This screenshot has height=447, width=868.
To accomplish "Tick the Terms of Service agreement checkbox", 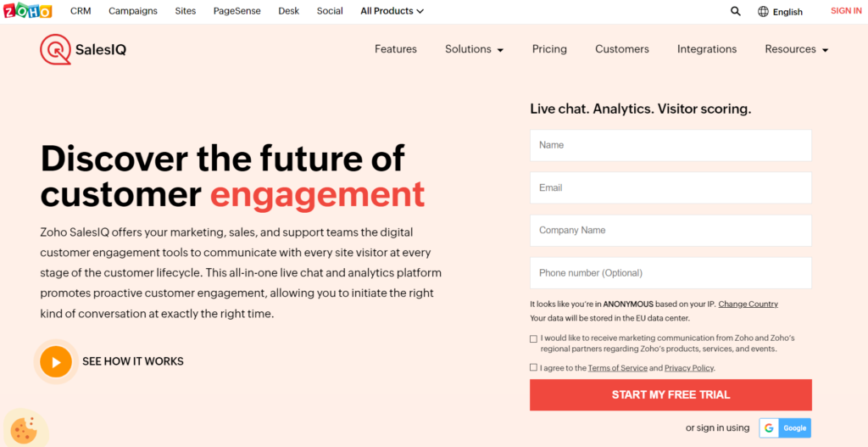I will pyautogui.click(x=533, y=367).
